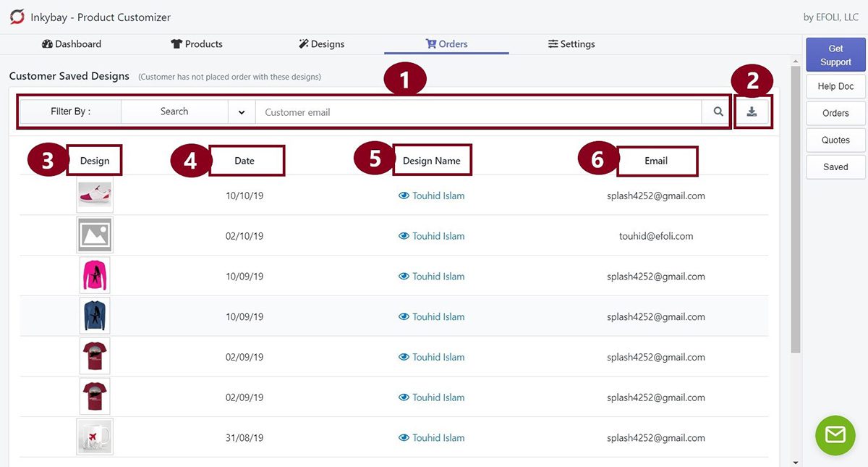This screenshot has height=467, width=868.
Task: Click the green chat envelope icon
Action: [x=835, y=435]
